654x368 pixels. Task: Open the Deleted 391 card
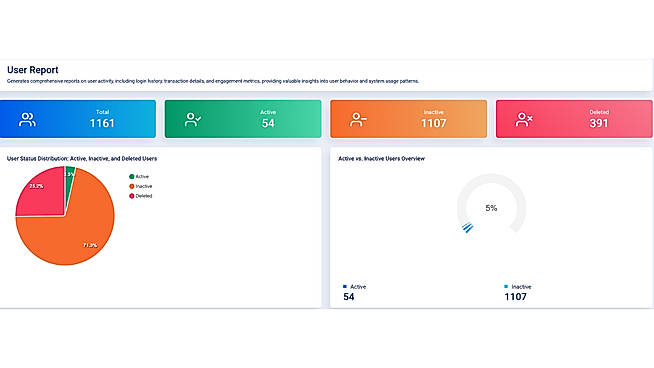tap(574, 119)
